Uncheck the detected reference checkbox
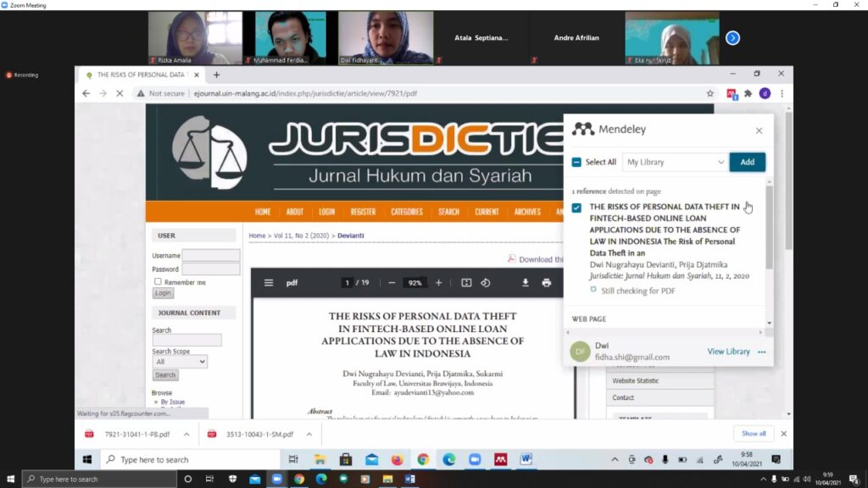The height and width of the screenshot is (488, 868). (576, 208)
